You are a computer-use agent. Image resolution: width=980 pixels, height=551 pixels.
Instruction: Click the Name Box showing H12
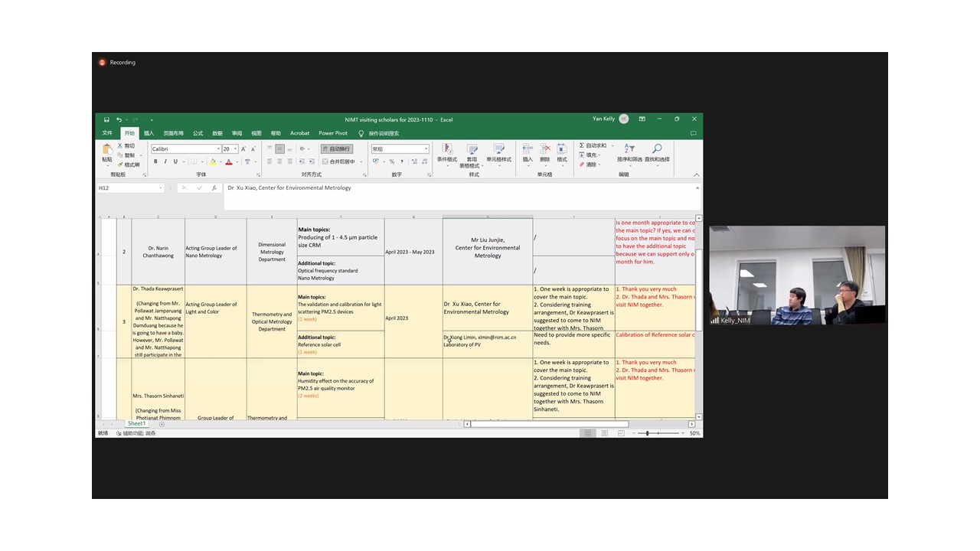[129, 188]
